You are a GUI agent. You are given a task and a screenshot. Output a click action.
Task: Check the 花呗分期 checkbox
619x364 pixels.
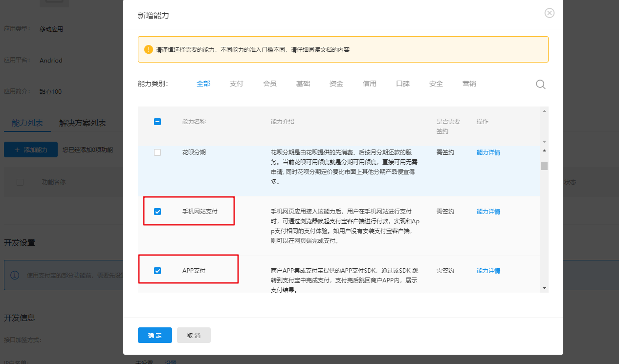[157, 152]
